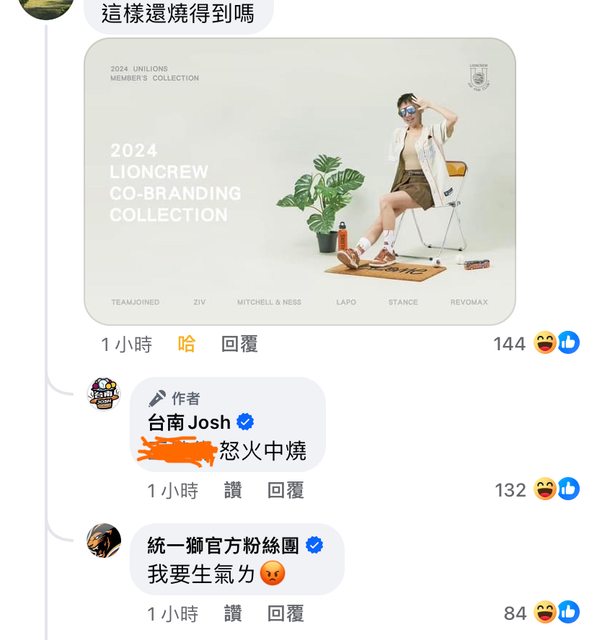Screen dimensions: 597x640
Task: View like reaction icon beside 132 count
Action: pos(569,489)
